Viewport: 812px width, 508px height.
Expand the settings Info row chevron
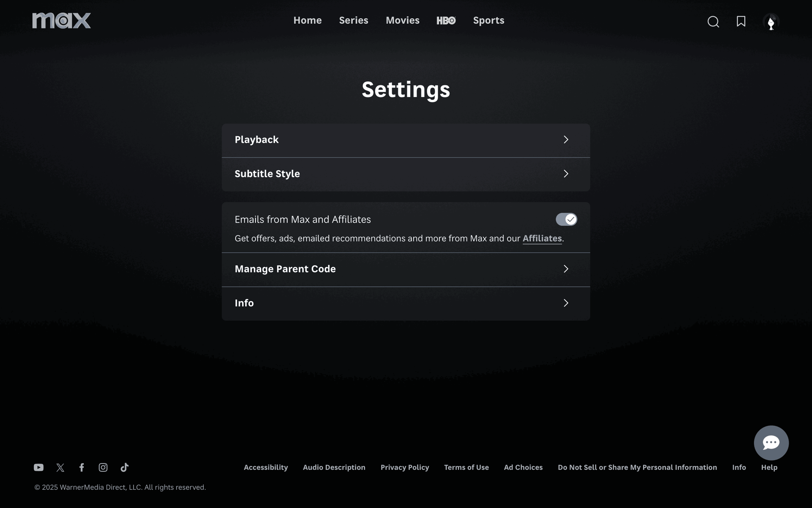click(566, 303)
